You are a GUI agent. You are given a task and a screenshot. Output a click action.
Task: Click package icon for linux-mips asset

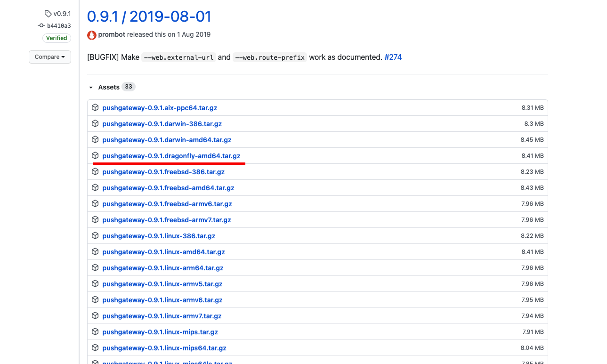pos(95,332)
